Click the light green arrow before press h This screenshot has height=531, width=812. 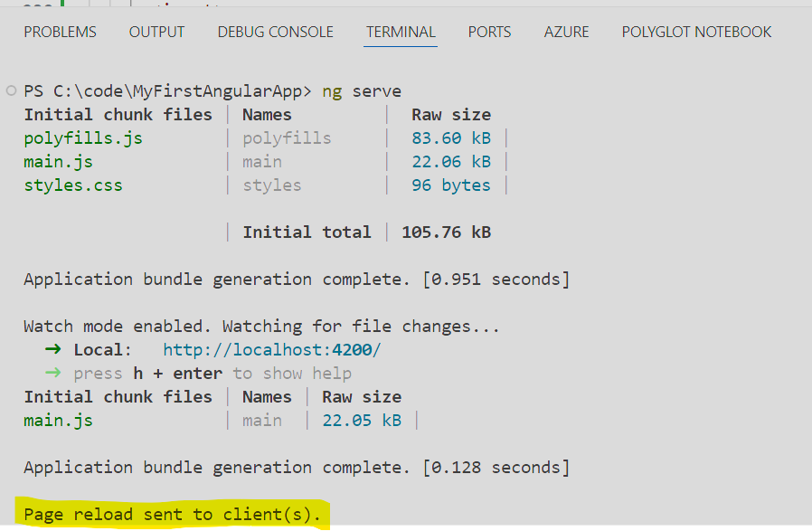tap(53, 374)
